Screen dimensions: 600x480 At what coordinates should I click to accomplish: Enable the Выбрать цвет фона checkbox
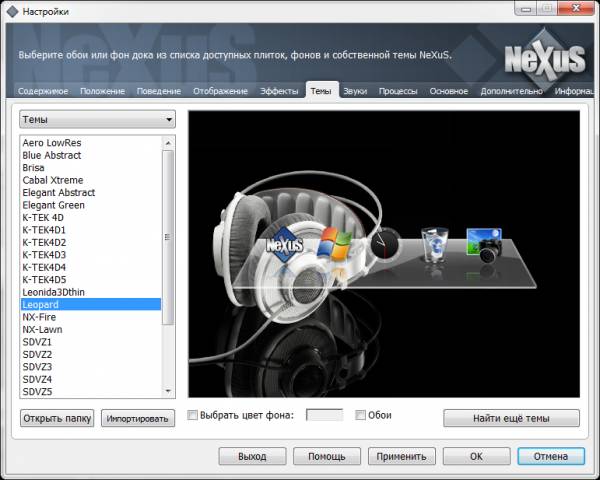click(x=192, y=415)
